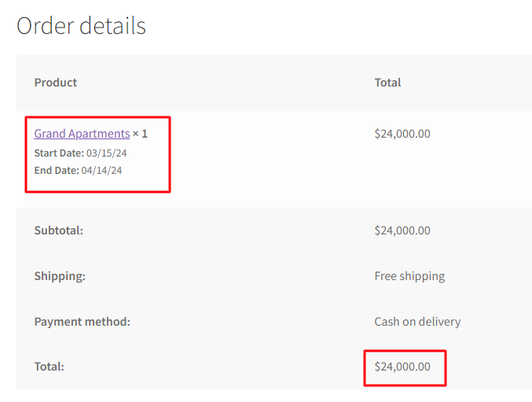The height and width of the screenshot is (402, 532).
Task: Click the word Apartments in the link
Action: 99,135
